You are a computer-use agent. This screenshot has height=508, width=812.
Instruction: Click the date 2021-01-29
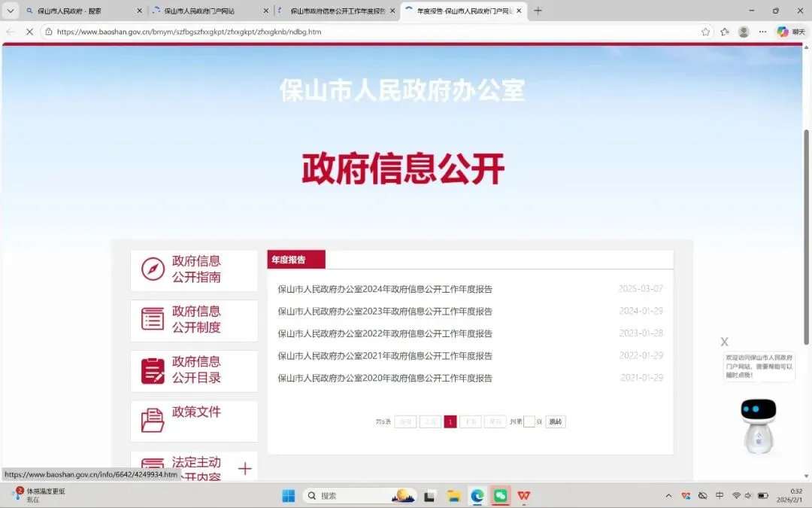[x=641, y=378]
